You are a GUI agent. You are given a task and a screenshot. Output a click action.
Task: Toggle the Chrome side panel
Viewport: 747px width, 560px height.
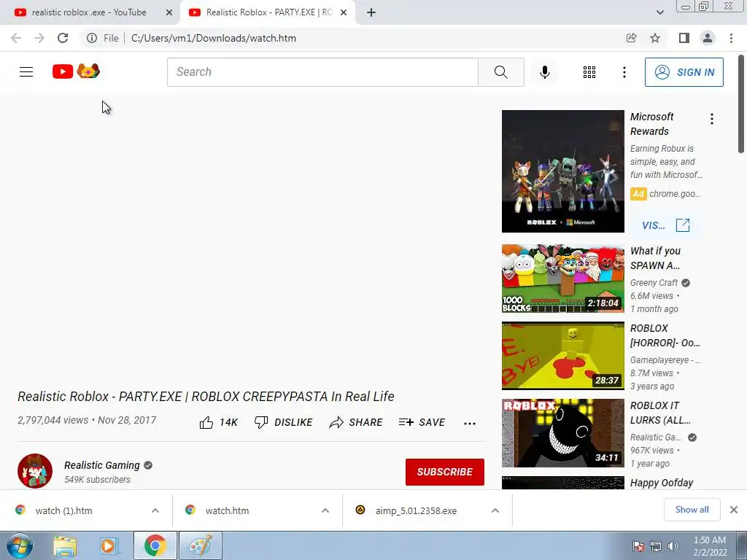[x=684, y=38]
